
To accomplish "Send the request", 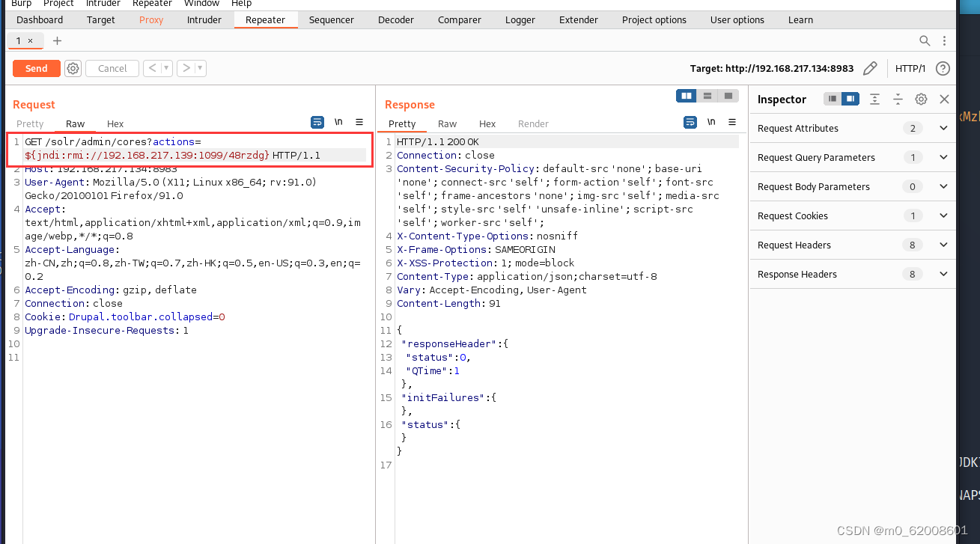I will pos(36,68).
